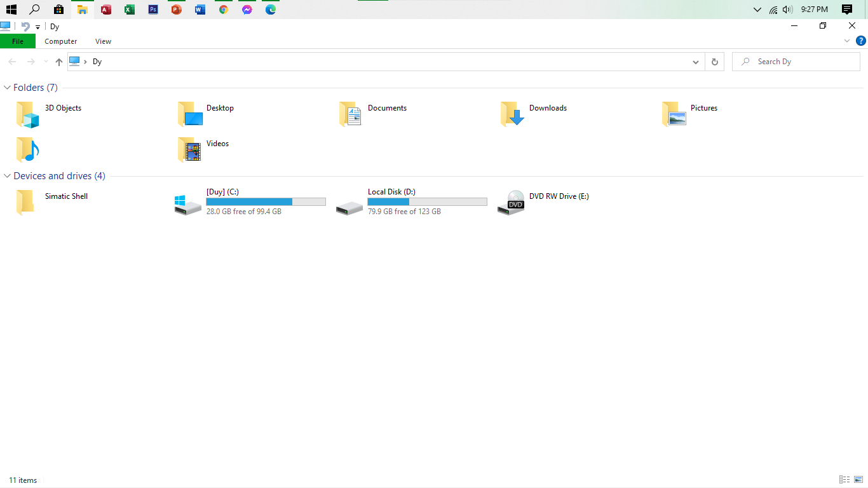The image size is (868, 488).
Task: Click the Undo icon in quick access toolbar
Action: [24, 26]
